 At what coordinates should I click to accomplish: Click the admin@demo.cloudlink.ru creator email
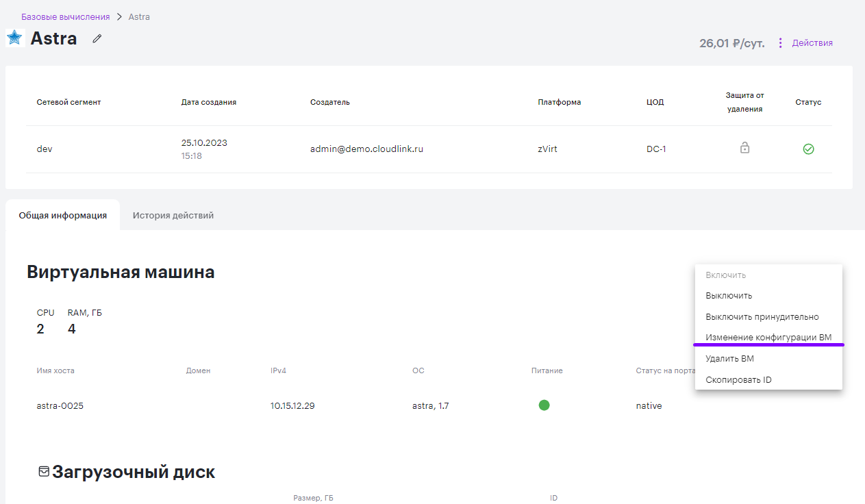coord(367,149)
